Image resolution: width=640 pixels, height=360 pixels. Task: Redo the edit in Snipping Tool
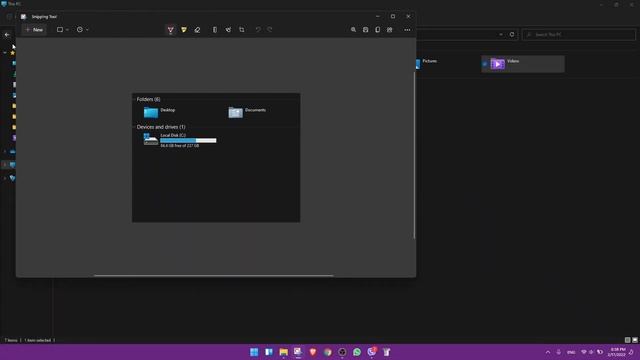(x=270, y=30)
